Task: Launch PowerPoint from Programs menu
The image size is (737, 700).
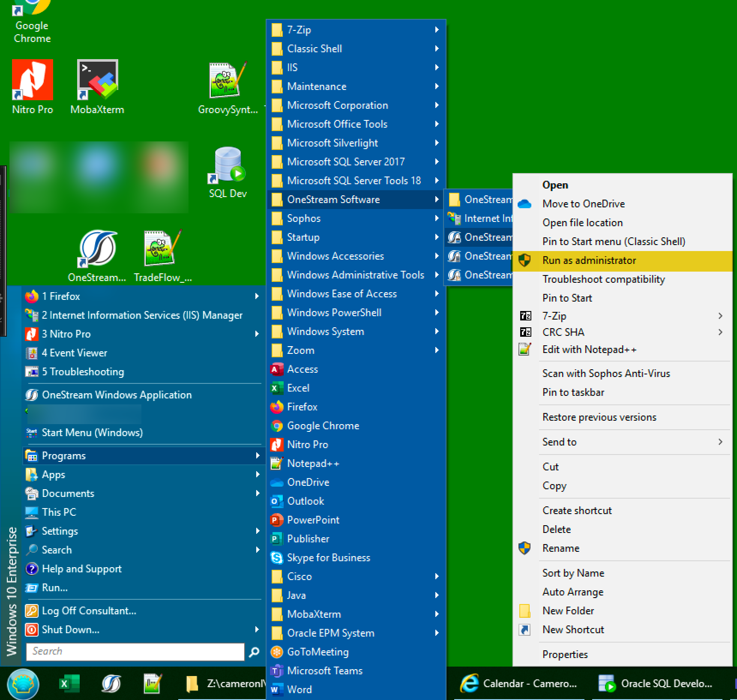Action: pos(356,520)
